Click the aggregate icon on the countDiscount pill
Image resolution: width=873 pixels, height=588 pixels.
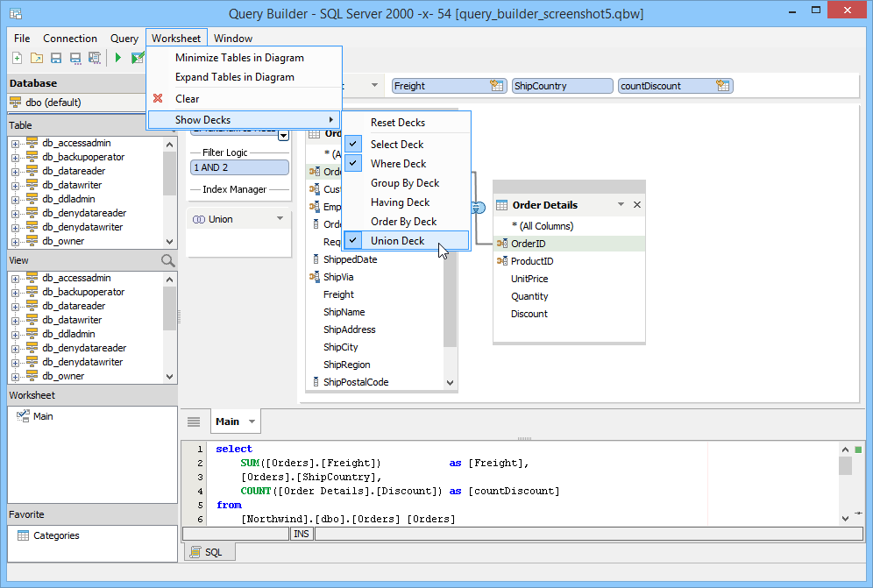click(722, 86)
